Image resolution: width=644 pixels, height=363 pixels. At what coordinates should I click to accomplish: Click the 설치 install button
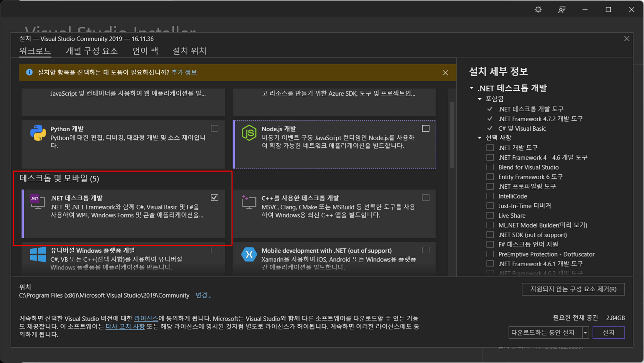click(x=608, y=333)
